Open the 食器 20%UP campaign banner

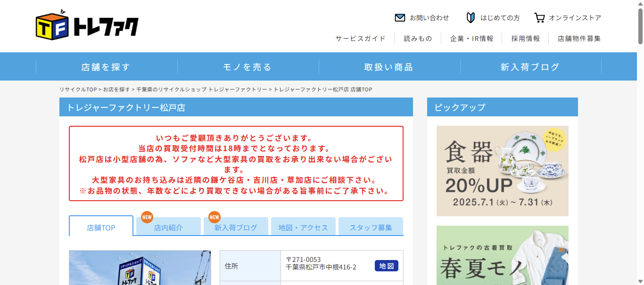click(502, 171)
